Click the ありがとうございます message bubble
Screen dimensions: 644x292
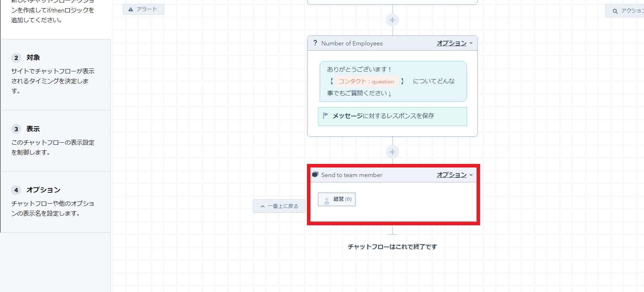pyautogui.click(x=393, y=82)
